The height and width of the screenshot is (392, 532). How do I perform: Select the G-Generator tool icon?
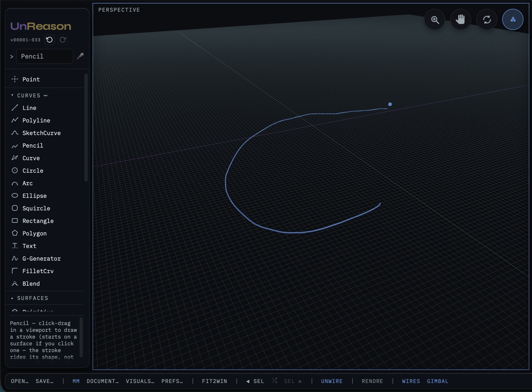(15, 258)
